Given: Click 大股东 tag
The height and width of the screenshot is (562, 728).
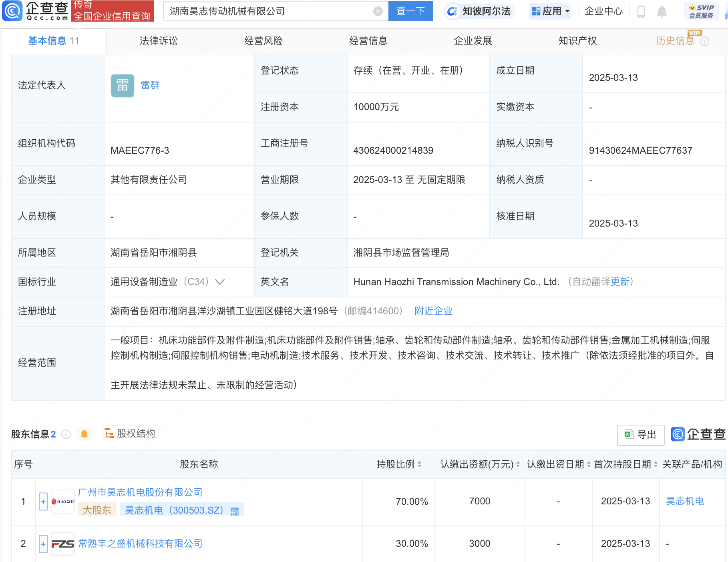Looking at the screenshot, I should pyautogui.click(x=97, y=510).
